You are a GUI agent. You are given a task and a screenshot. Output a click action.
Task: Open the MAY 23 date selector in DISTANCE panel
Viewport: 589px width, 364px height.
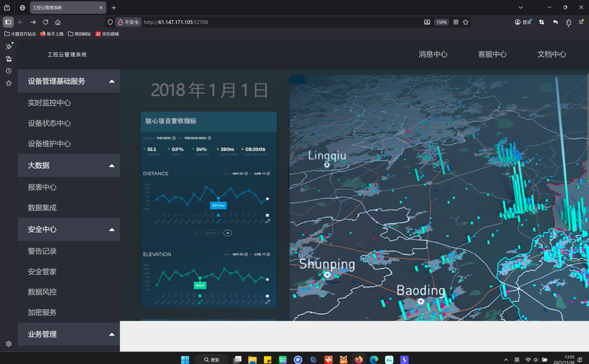click(246, 173)
